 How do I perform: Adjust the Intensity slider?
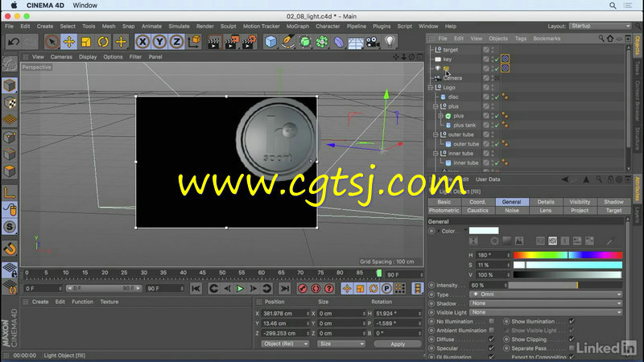pyautogui.click(x=565, y=286)
